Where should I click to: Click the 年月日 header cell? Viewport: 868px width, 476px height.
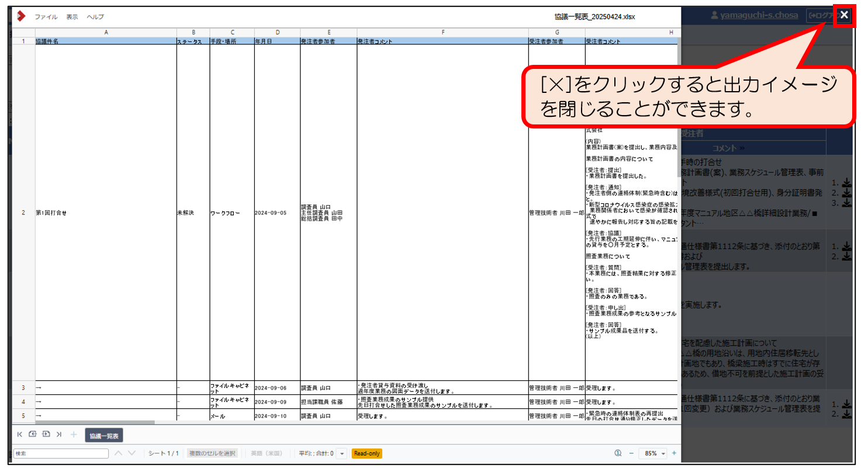point(277,41)
